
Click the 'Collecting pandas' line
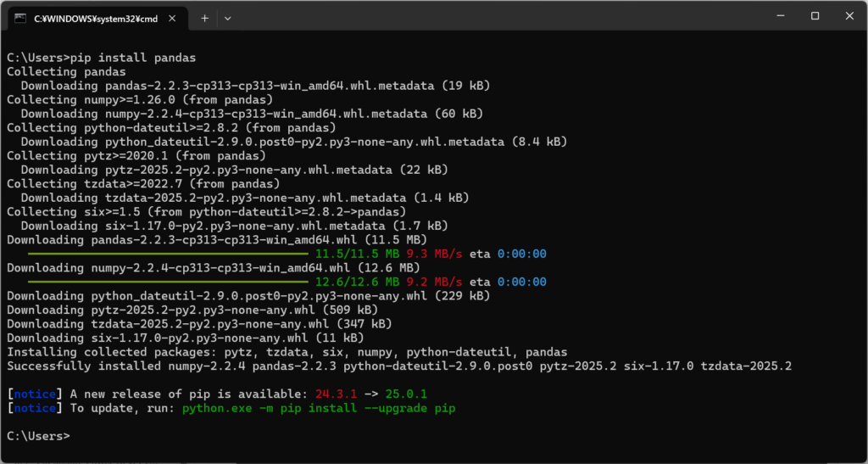click(x=66, y=72)
